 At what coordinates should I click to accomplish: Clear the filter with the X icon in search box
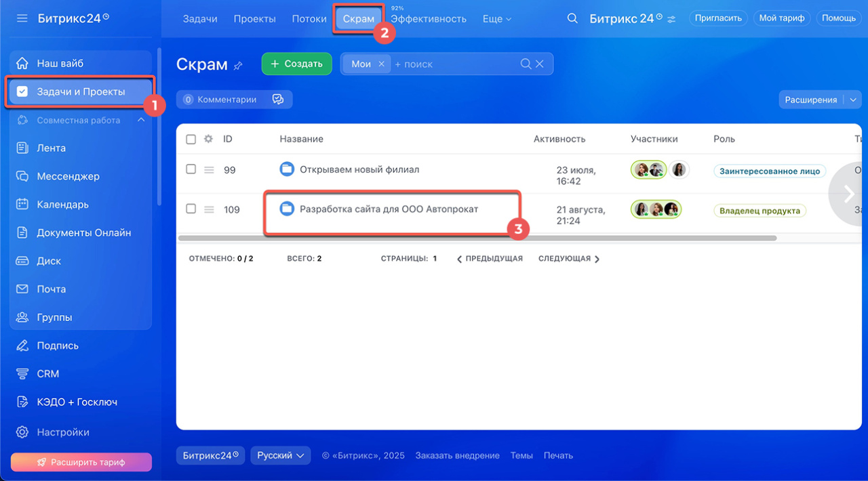tap(540, 64)
